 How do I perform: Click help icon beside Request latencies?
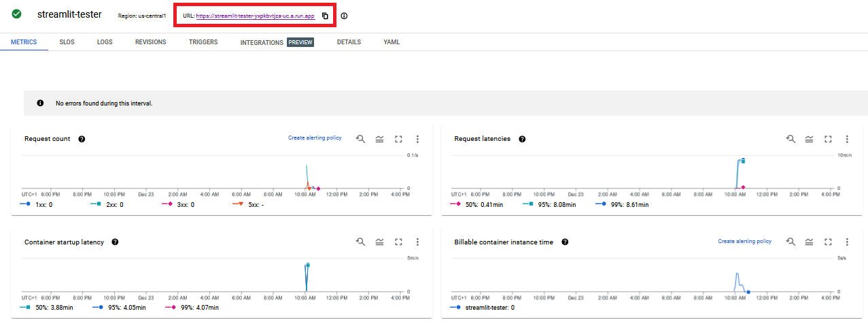522,139
